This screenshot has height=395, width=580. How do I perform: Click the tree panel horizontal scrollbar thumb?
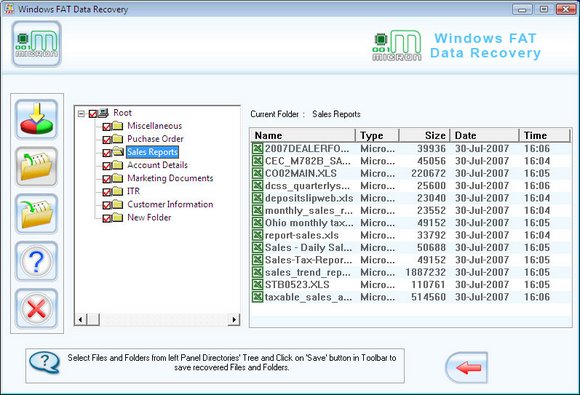93,319
